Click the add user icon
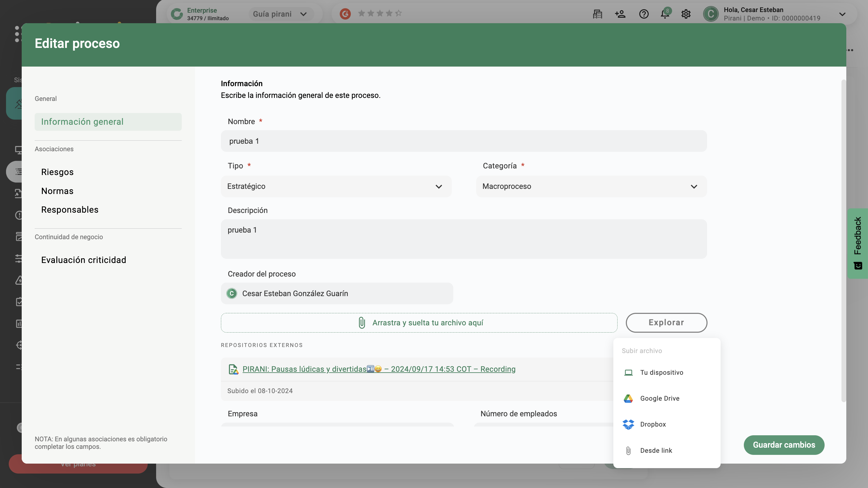 click(620, 14)
